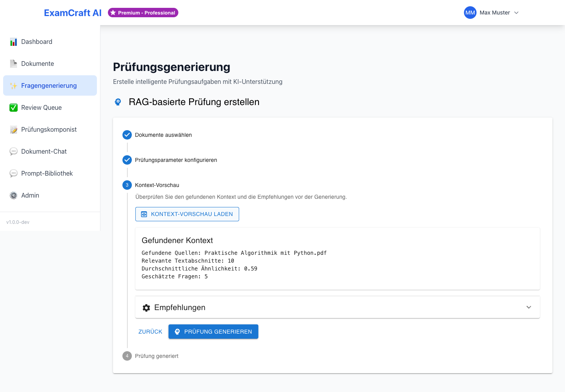
Task: Click the Kontext-Vorschau Laden button
Action: point(187,214)
